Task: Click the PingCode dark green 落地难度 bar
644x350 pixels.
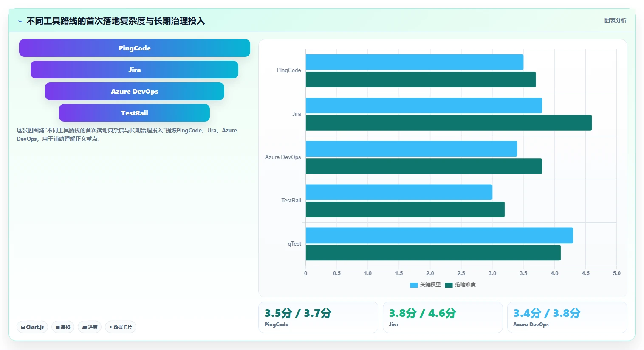Action: 421,79
